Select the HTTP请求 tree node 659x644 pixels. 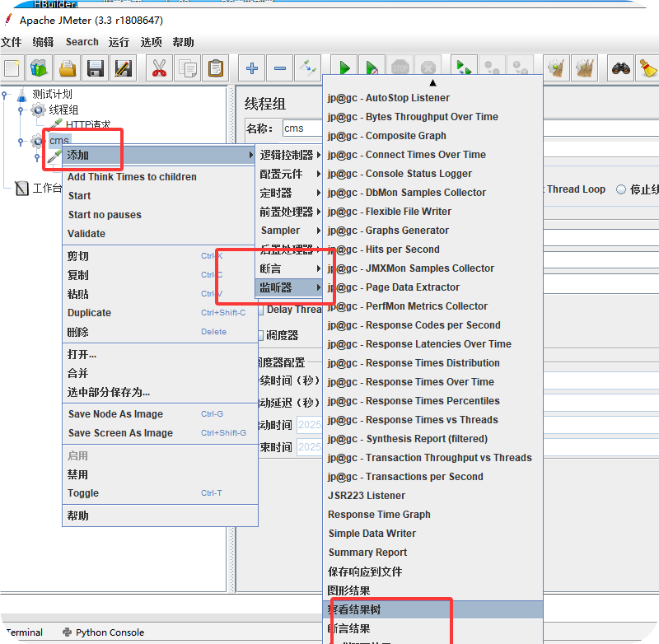pyautogui.click(x=88, y=124)
